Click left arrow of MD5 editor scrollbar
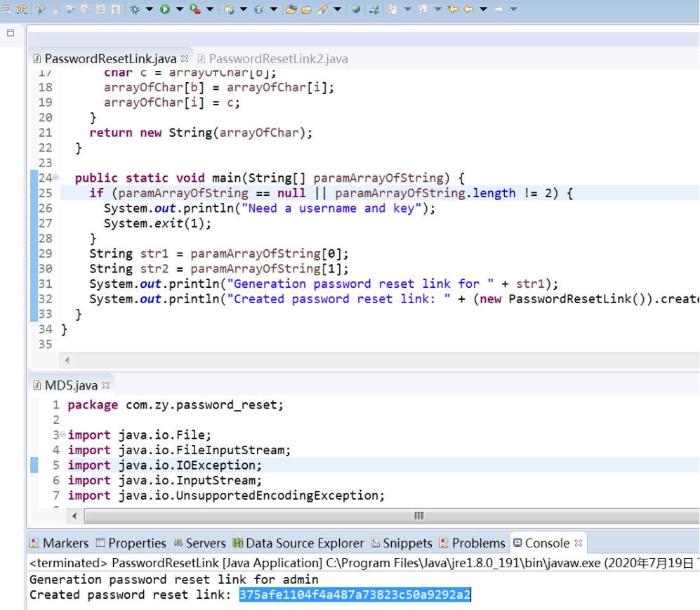The height and width of the screenshot is (610, 700). coord(74,516)
